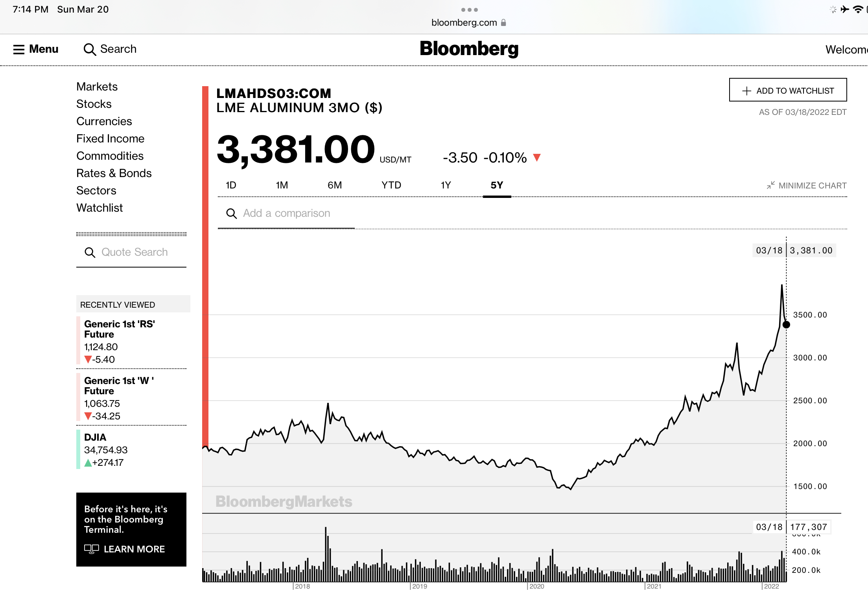Click the minimize chart arrows icon
Image resolution: width=868 pixels, height=600 pixels.
770,185
